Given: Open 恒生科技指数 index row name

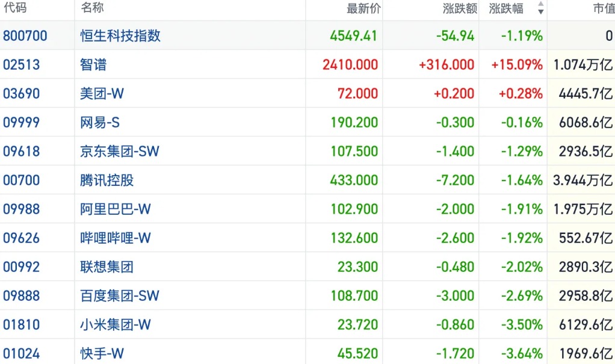Looking at the screenshot, I should click(120, 35).
